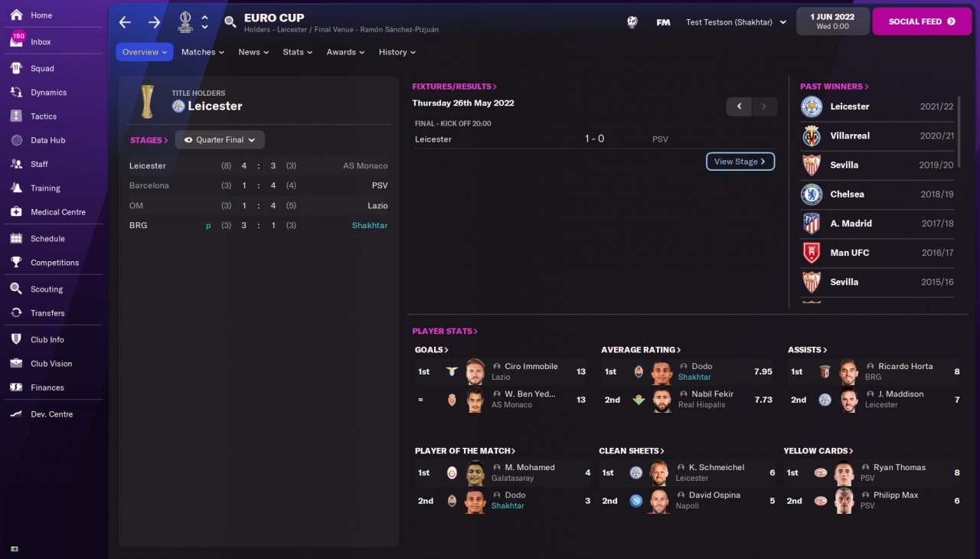Open the Transfers arrows icon
Image resolution: width=980 pixels, height=559 pixels.
pos(16,312)
